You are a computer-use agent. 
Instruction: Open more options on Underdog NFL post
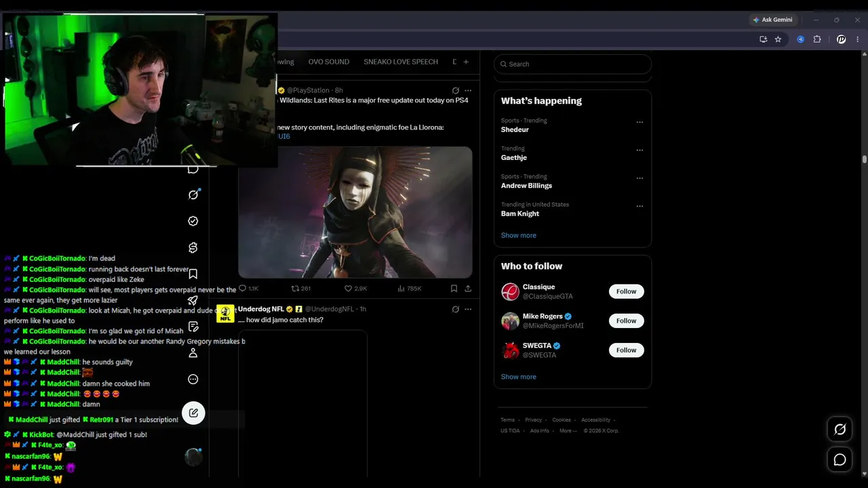468,309
